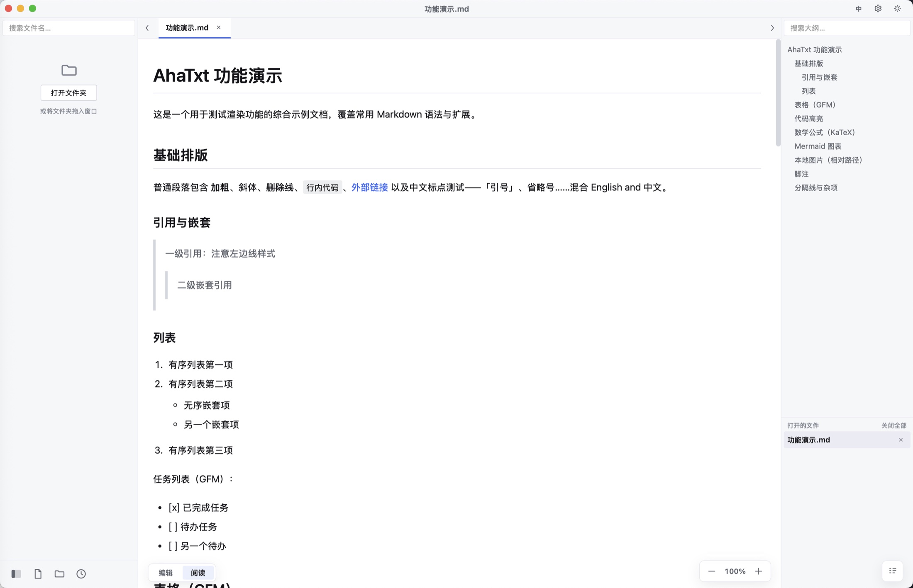Click the large folder icon in sidebar
Image resolution: width=913 pixels, height=588 pixels.
pyautogui.click(x=69, y=70)
